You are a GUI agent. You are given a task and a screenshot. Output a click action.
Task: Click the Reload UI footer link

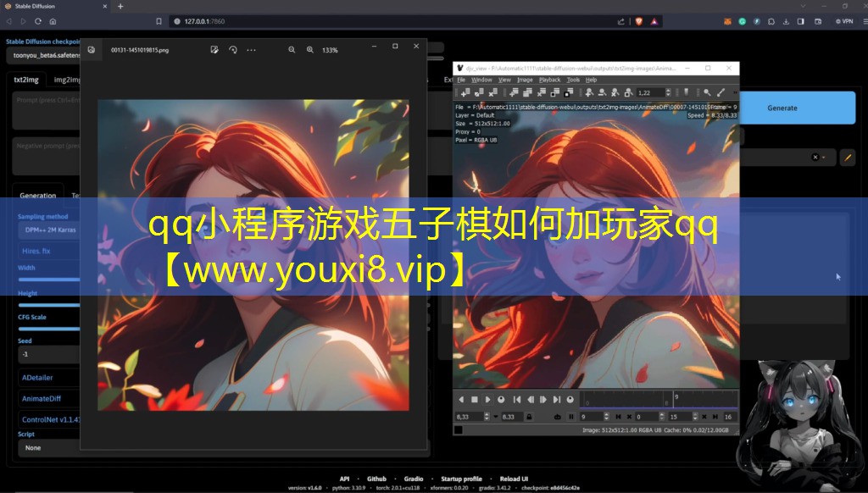[514, 479]
